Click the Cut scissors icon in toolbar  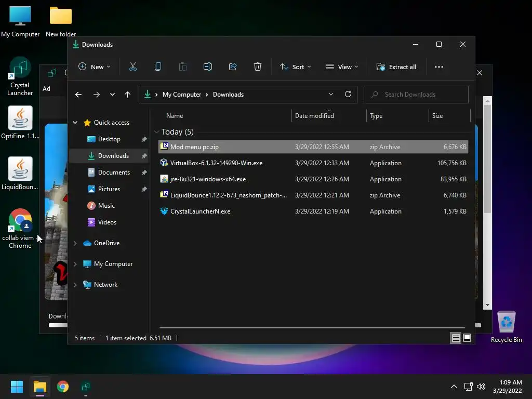132,67
